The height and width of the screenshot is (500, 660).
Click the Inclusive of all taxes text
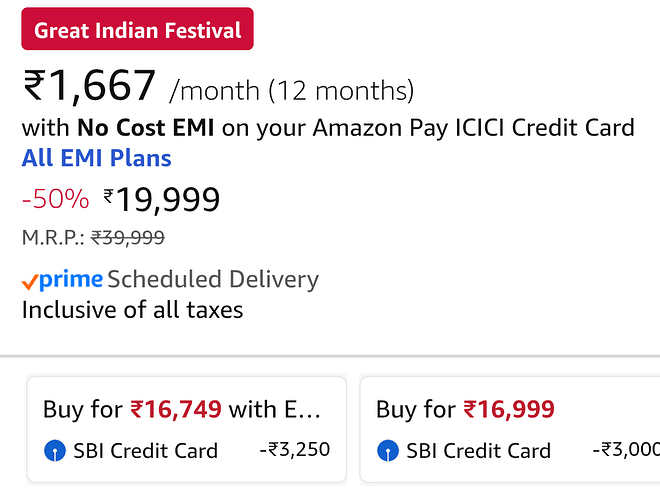[132, 310]
